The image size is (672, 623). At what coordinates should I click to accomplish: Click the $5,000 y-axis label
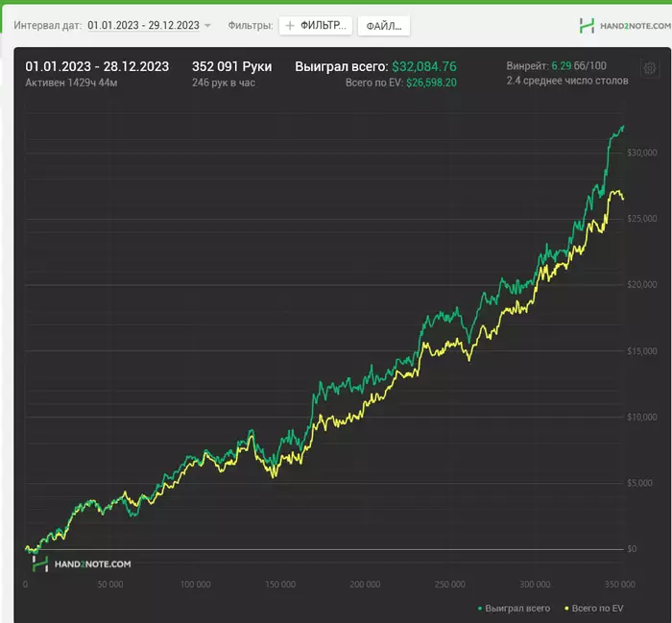tap(639, 483)
